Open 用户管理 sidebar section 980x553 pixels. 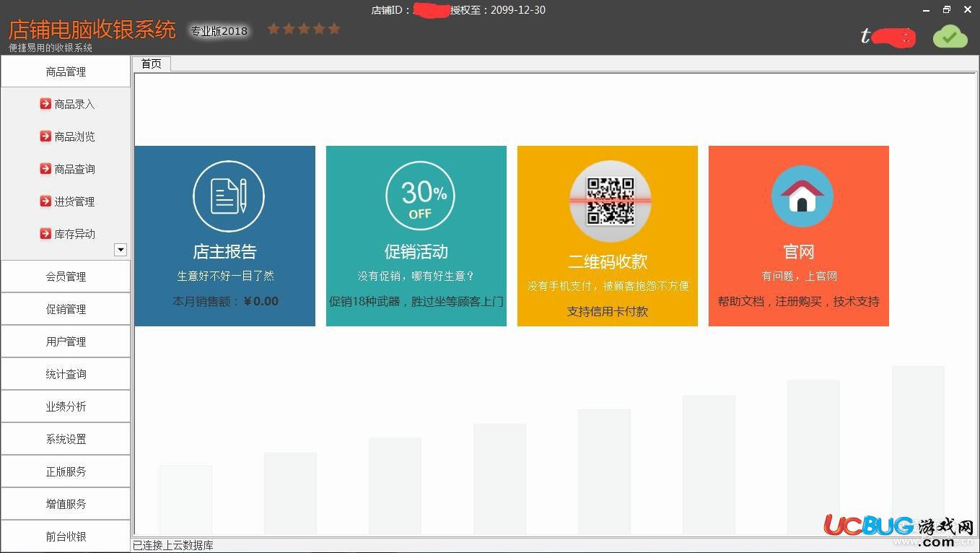[66, 341]
